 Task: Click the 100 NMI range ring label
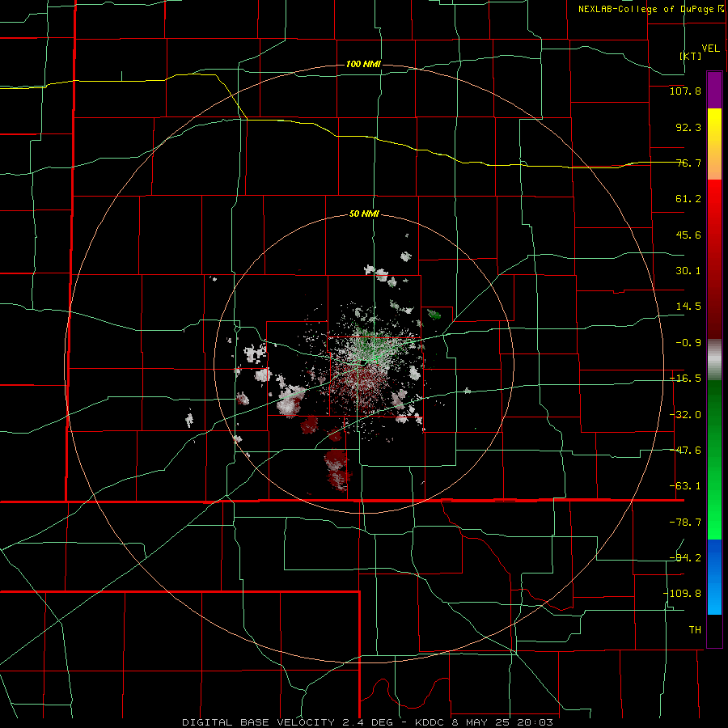pos(363,64)
